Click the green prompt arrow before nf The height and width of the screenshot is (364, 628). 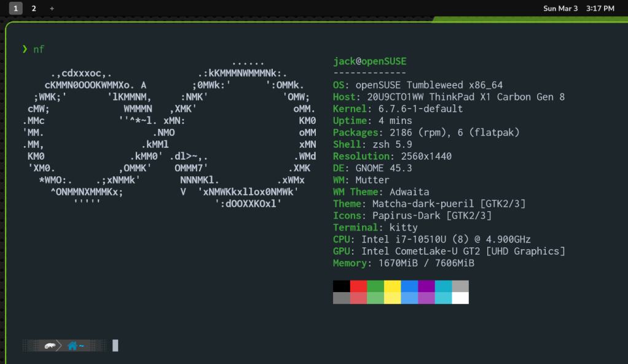(x=25, y=49)
